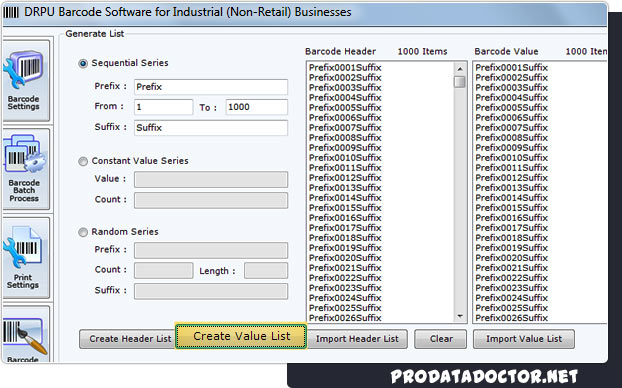Click the From value field
Image resolution: width=622 pixels, height=388 pixels.
163,107
